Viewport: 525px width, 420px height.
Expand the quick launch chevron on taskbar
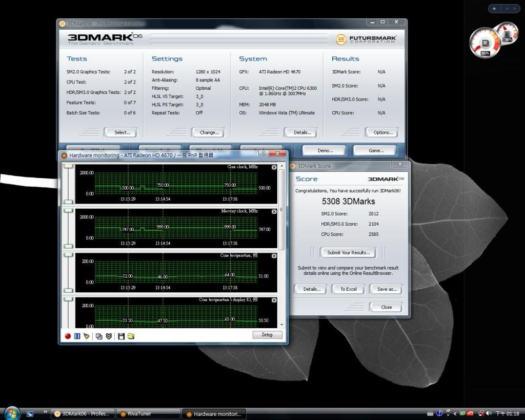coord(45,412)
